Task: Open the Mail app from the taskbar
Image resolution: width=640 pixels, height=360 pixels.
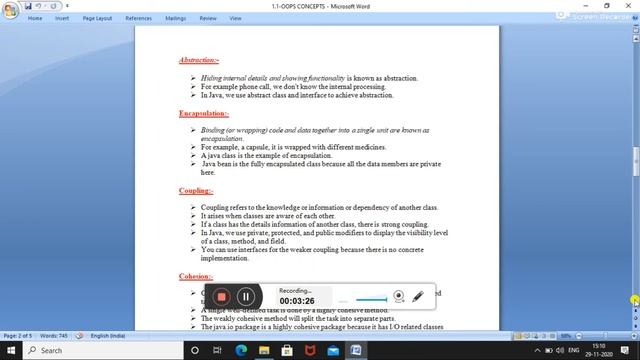Action: coord(333,350)
